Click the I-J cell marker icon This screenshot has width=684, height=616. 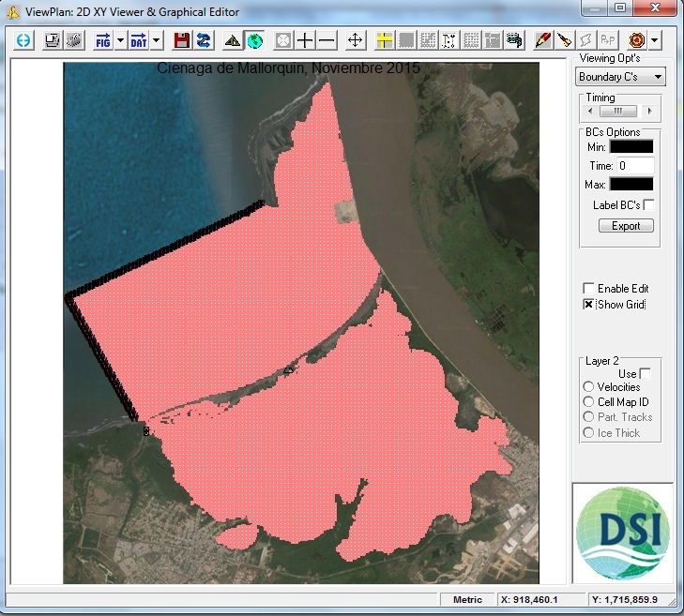click(448, 40)
